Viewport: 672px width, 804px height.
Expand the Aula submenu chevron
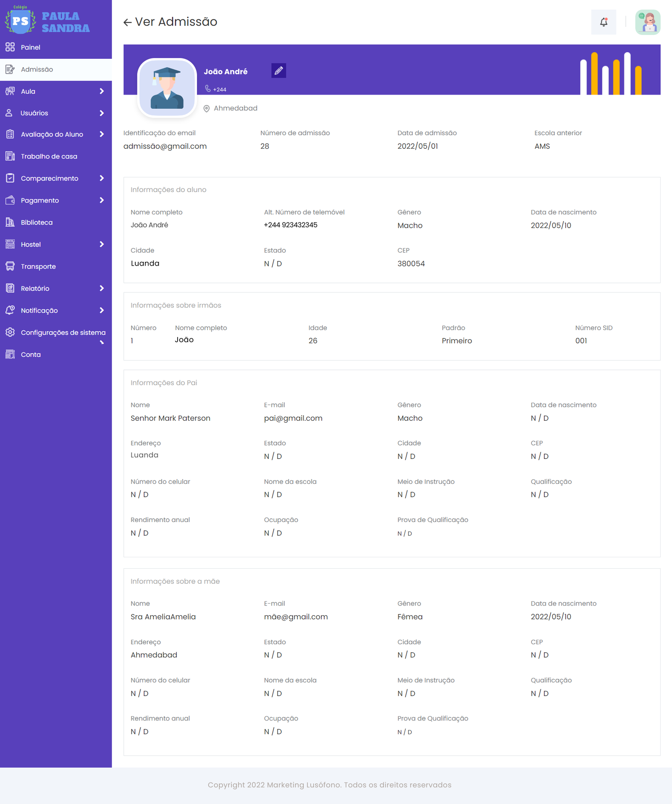(x=102, y=91)
